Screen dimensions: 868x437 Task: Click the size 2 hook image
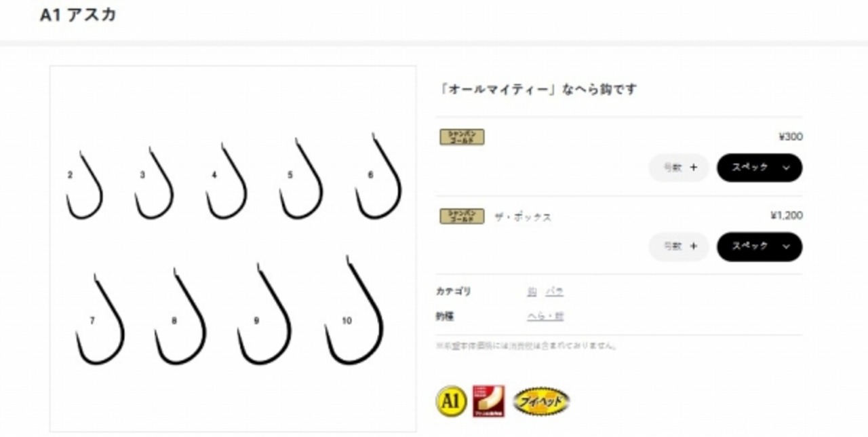[x=84, y=185]
